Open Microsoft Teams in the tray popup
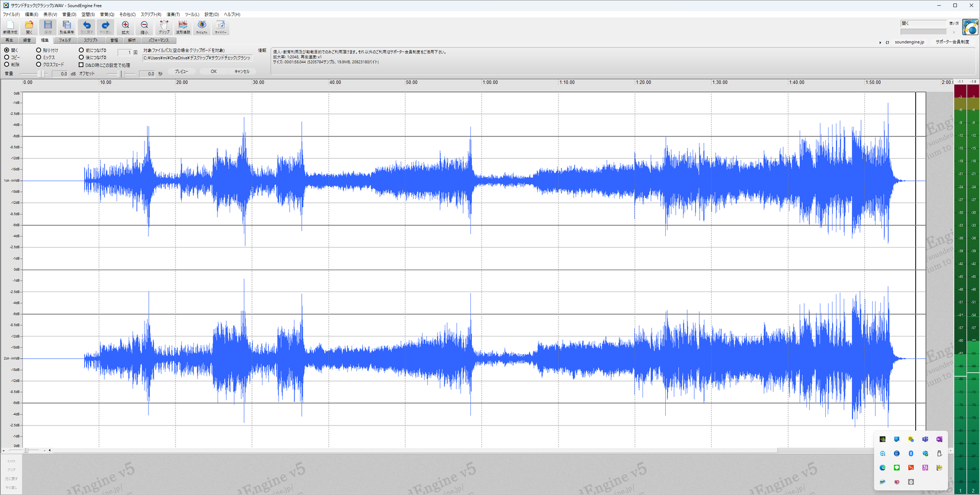Screen dimensions: 980x495 tap(925, 439)
